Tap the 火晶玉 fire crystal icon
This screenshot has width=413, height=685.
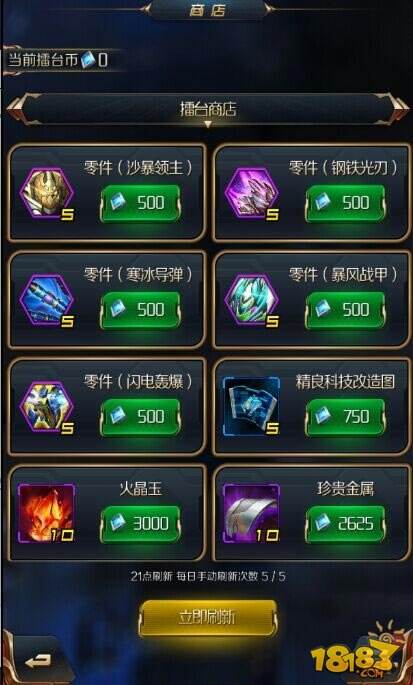tap(46, 513)
